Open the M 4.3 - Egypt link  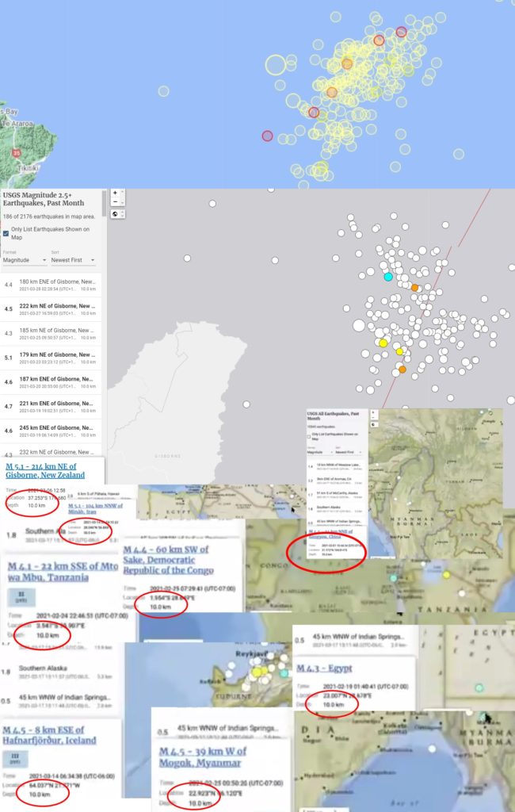pos(324,668)
